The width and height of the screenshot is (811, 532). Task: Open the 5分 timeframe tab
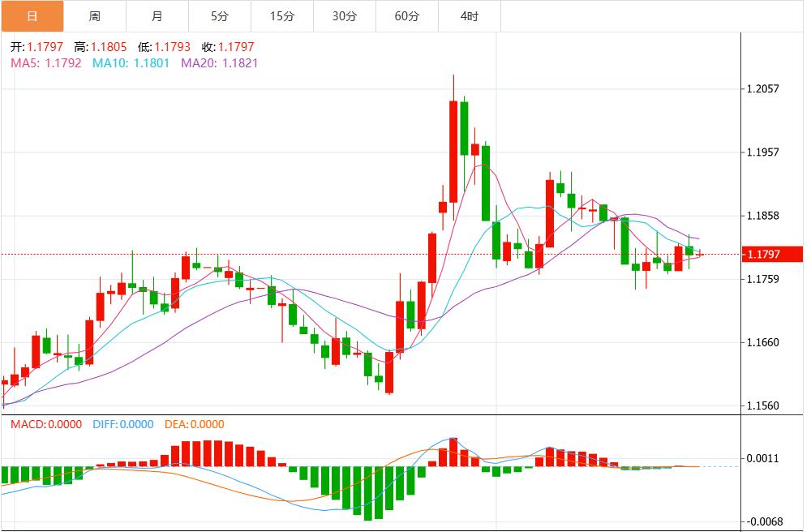tap(219, 16)
